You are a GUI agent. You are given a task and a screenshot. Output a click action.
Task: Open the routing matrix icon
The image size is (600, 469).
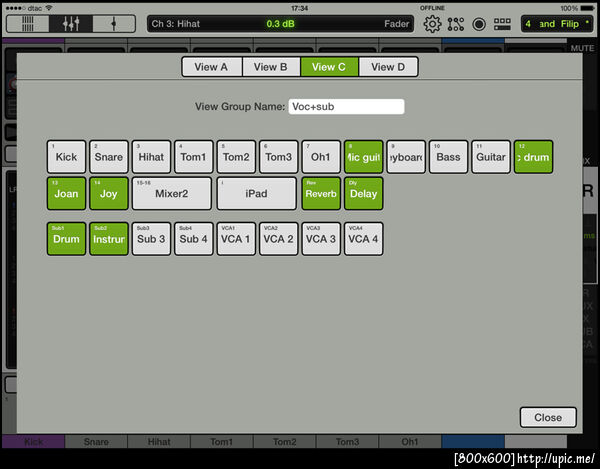[456, 24]
